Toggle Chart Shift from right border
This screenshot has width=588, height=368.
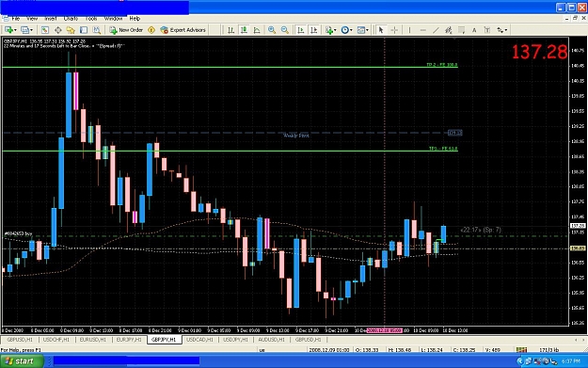click(314, 29)
